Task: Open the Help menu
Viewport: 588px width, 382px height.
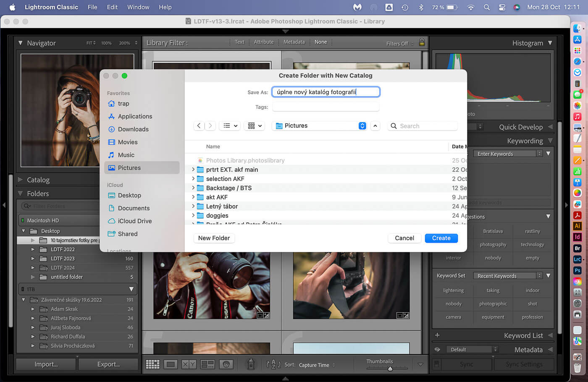Action: 165,7
